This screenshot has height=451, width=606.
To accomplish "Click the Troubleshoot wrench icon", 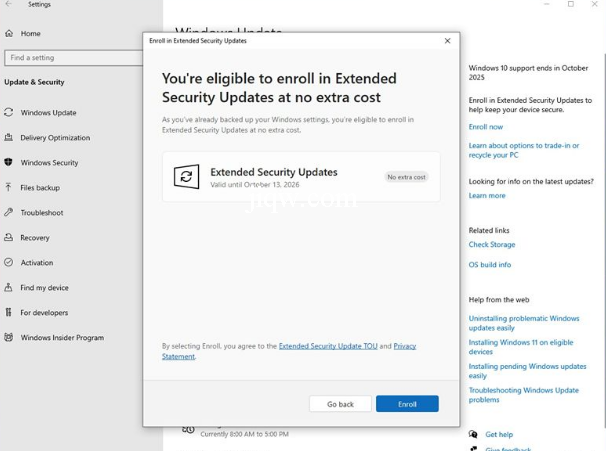I will [9, 212].
